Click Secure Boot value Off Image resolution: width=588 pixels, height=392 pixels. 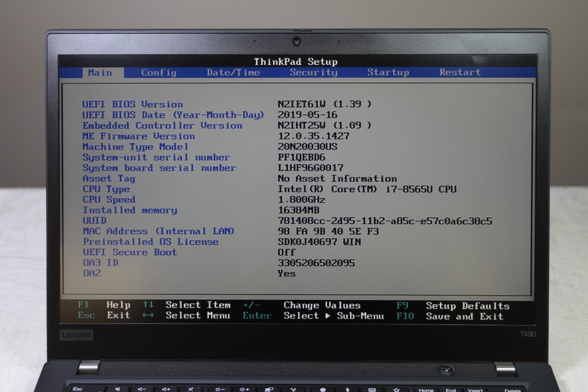coord(286,253)
